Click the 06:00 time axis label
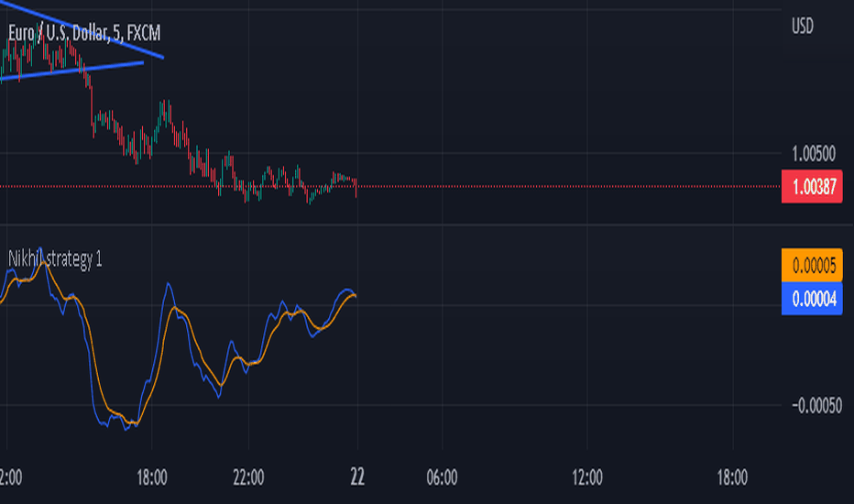Viewport: 854px width, 504px height. coord(442,477)
